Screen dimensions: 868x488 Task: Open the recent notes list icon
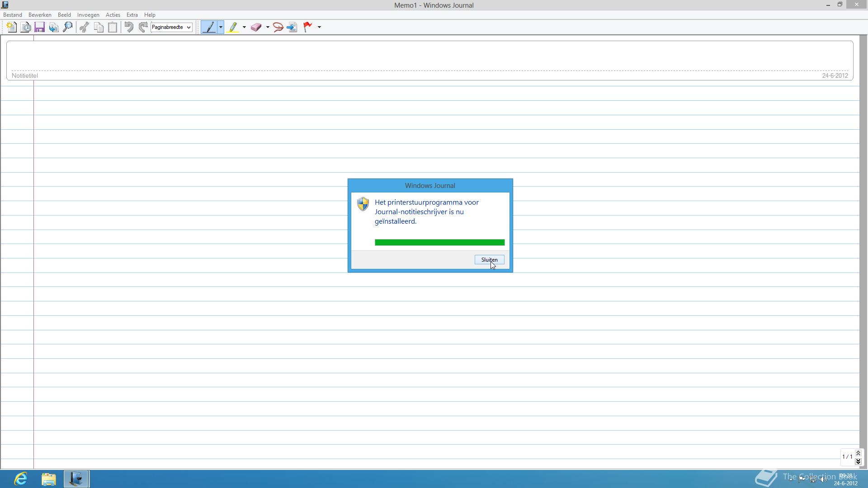click(x=26, y=27)
